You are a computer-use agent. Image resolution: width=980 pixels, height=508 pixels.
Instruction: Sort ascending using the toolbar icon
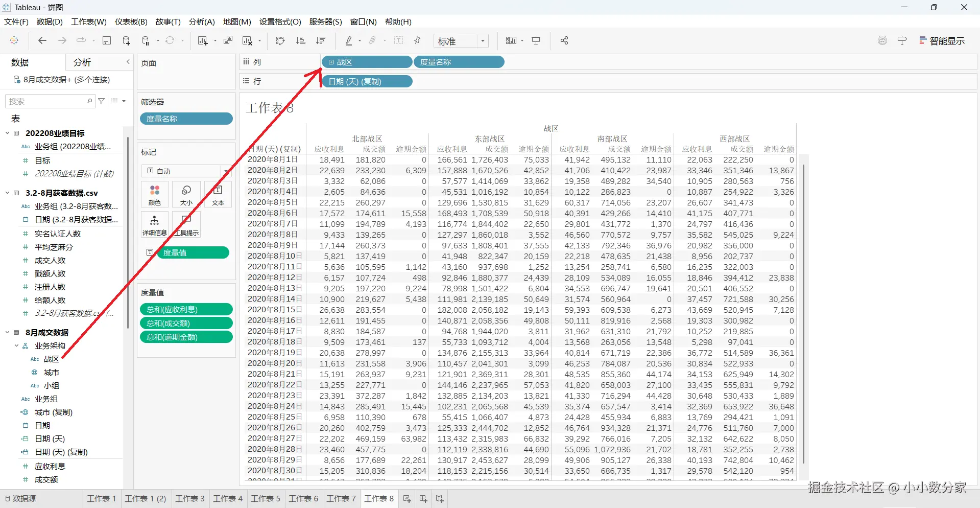(x=301, y=40)
